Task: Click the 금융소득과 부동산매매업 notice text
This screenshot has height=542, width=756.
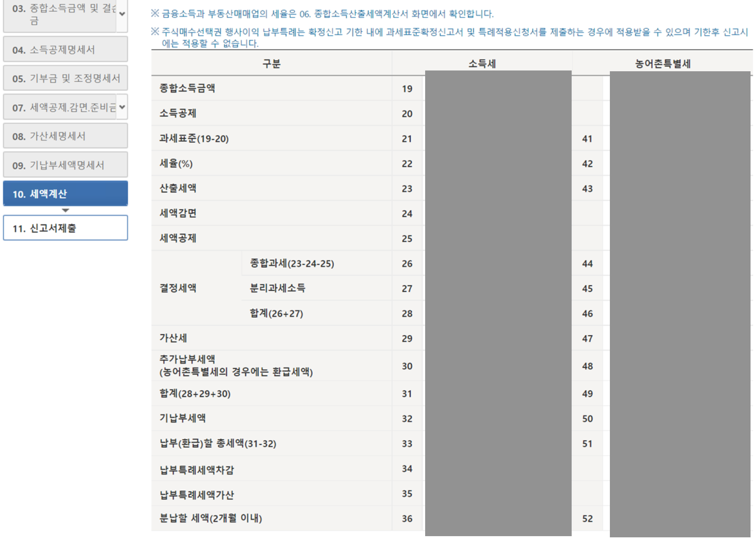Action: (x=327, y=14)
